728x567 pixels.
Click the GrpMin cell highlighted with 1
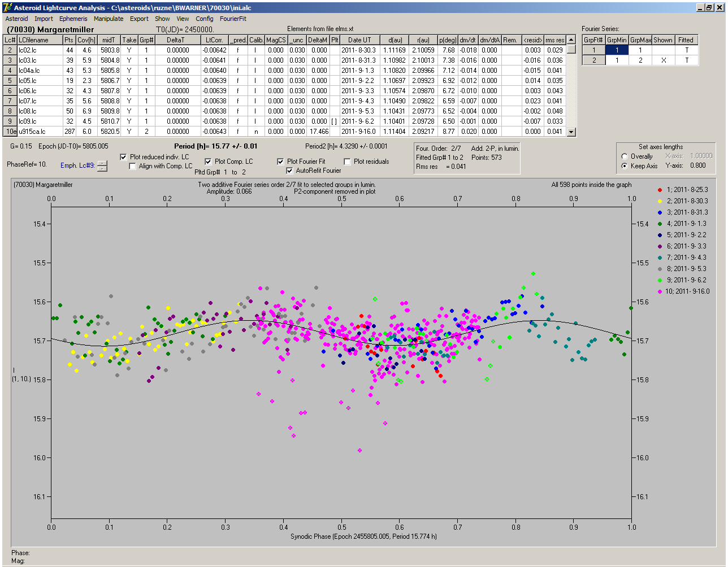click(617, 50)
